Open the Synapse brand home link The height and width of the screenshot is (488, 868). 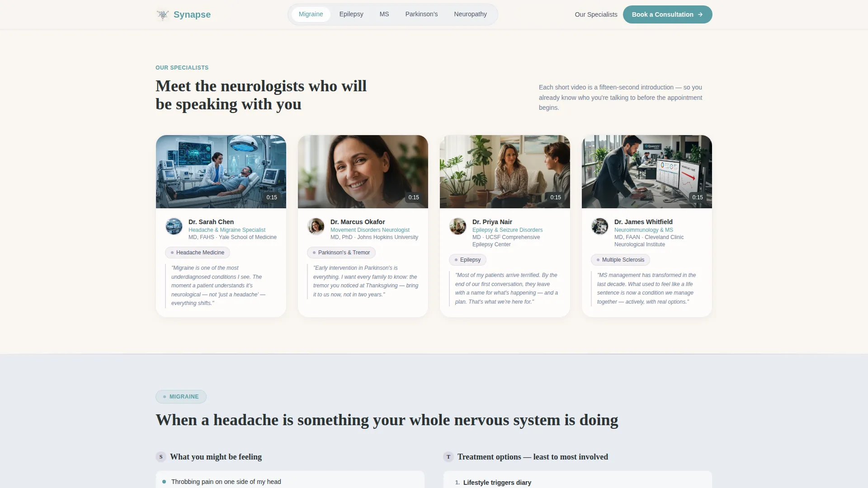point(183,14)
